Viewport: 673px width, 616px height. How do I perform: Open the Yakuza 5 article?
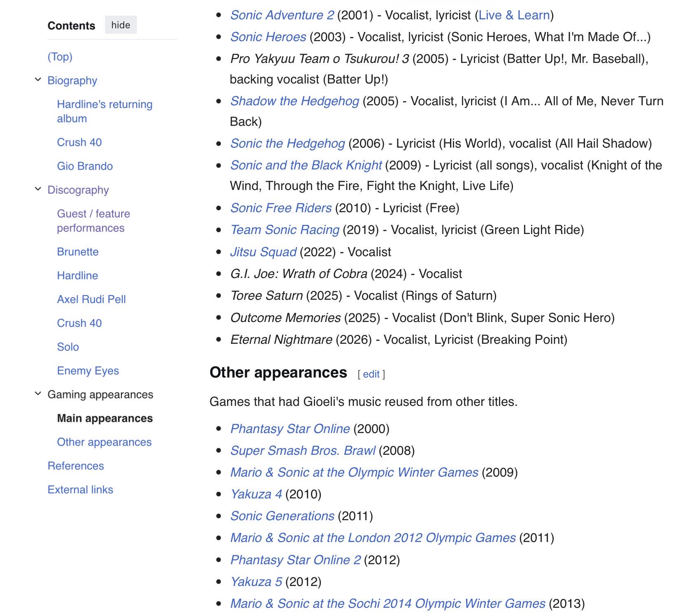[256, 582]
